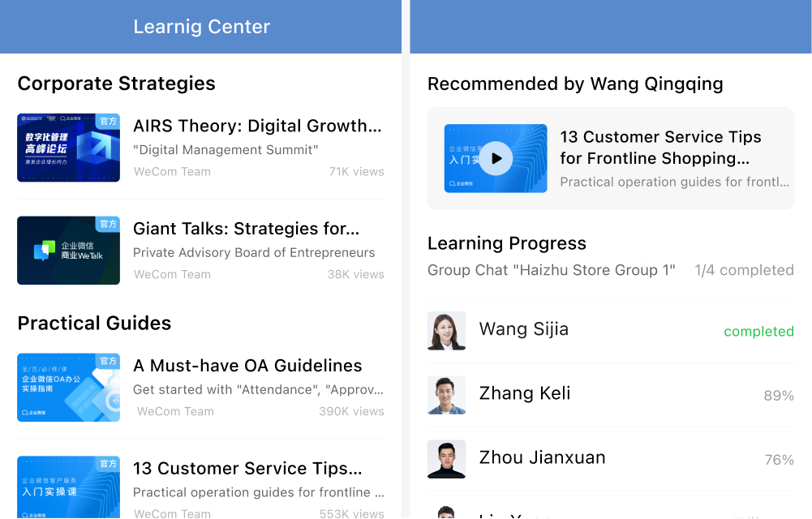Open Zhou Jianxuan's profile avatar
Image resolution: width=812 pixels, height=519 pixels.
coord(446,459)
